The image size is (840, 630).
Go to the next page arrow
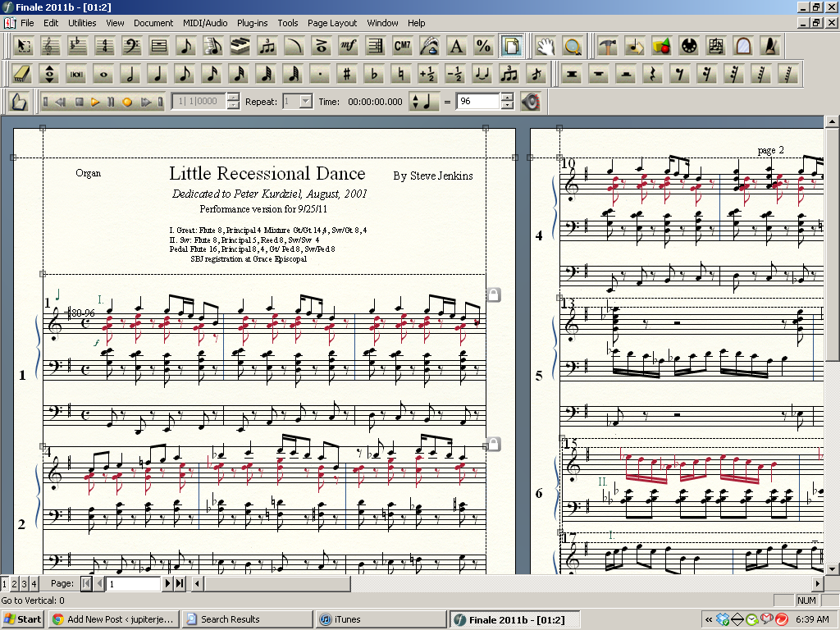coord(167,583)
